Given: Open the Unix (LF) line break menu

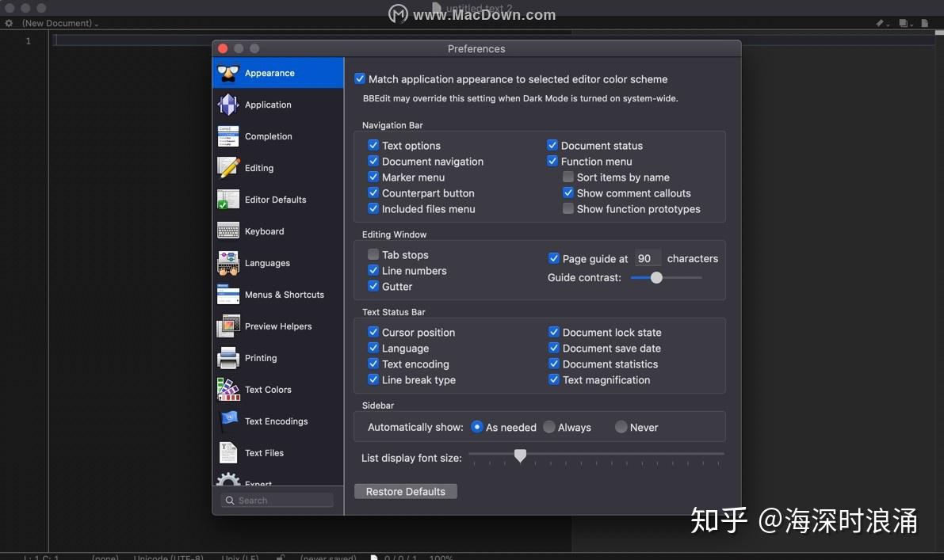Looking at the screenshot, I should tap(239, 556).
